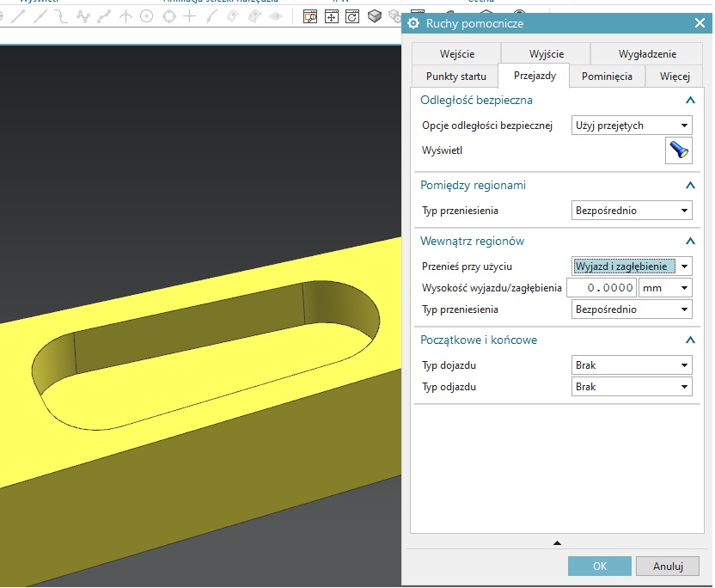Enable the bounded grid snap icon

coord(275,17)
